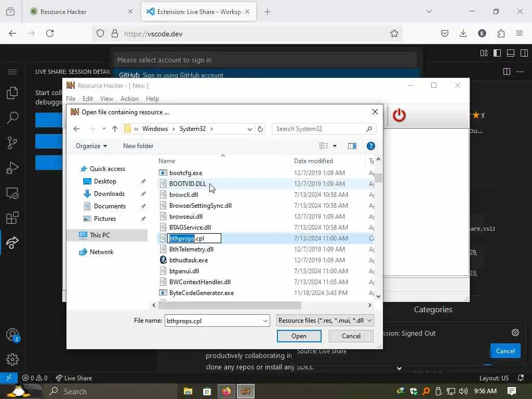This screenshot has width=532, height=399.
Task: Expand the address path history dropdown
Action: pos(249,129)
